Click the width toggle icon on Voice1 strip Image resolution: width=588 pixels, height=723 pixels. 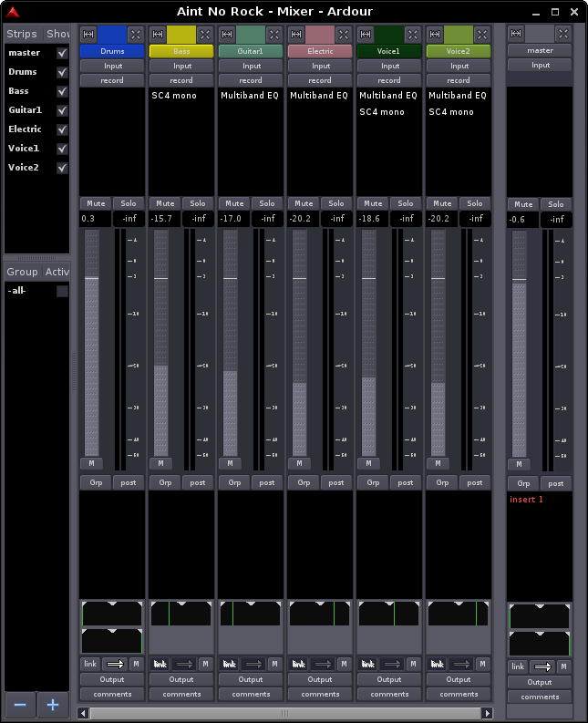click(x=366, y=34)
